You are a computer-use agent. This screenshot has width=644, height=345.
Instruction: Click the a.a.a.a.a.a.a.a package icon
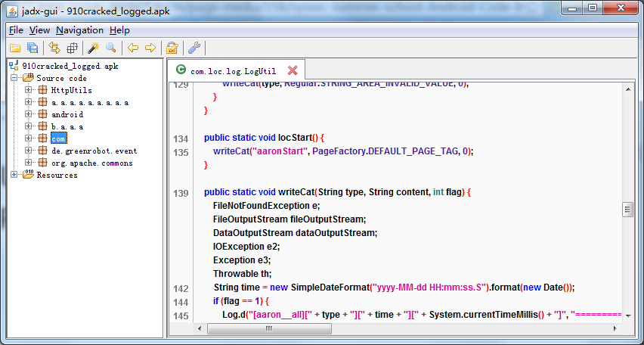(x=43, y=102)
